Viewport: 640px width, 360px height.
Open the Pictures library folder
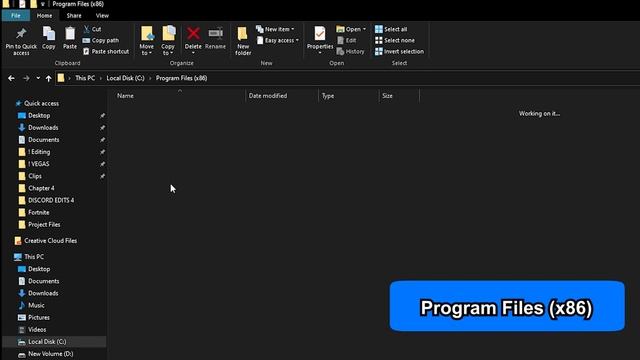point(39,318)
